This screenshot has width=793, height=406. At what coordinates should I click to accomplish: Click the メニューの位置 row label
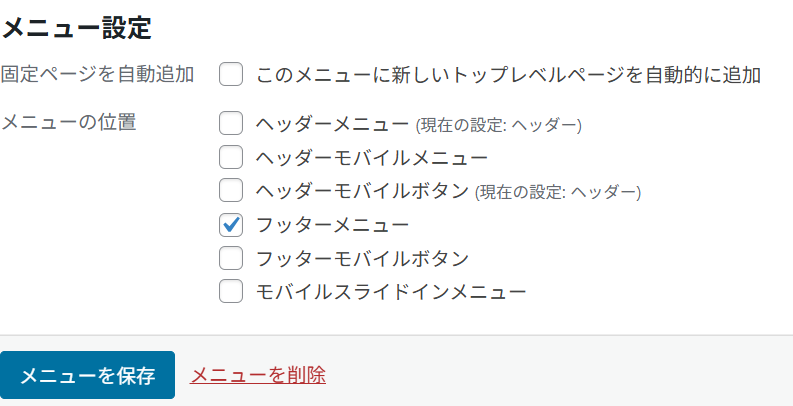(x=69, y=123)
